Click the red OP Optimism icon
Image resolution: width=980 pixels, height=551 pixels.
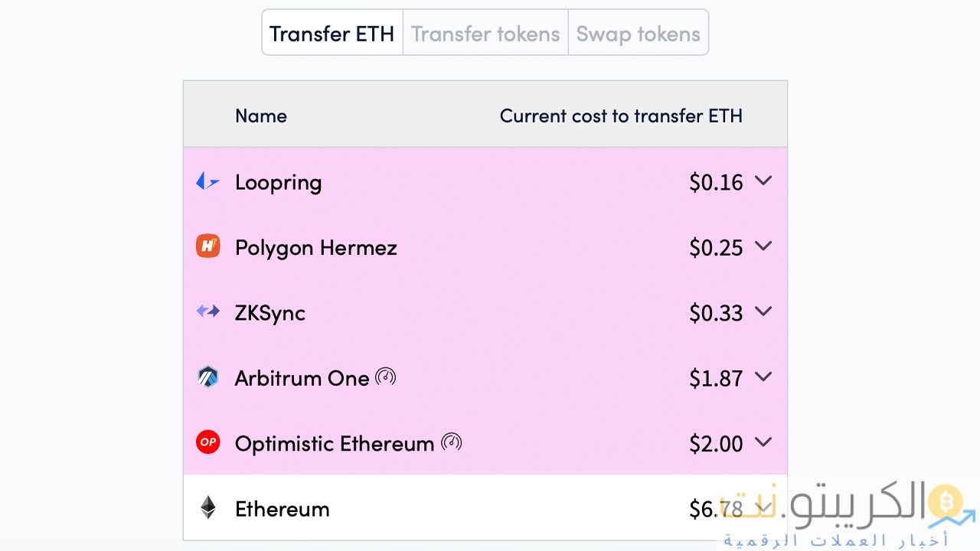point(207,442)
